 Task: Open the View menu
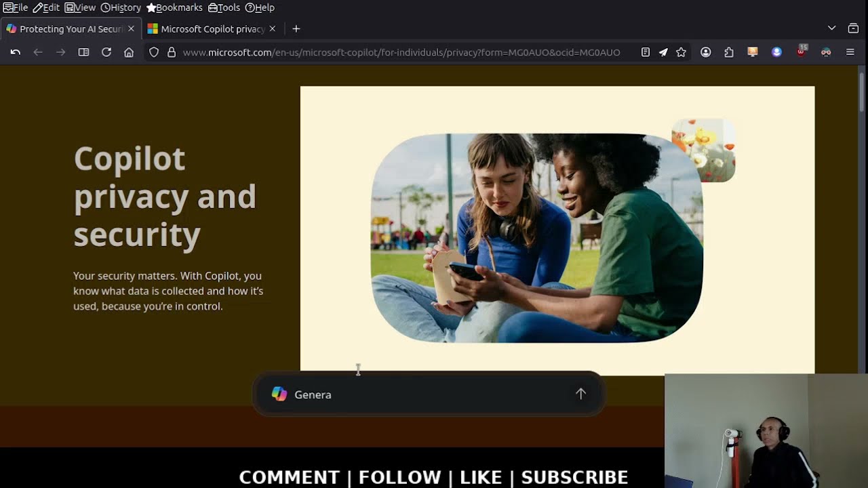pyautogui.click(x=80, y=7)
